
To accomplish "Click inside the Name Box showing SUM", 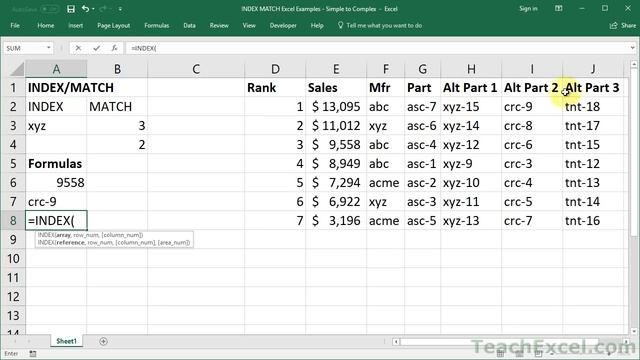I will coord(24,48).
